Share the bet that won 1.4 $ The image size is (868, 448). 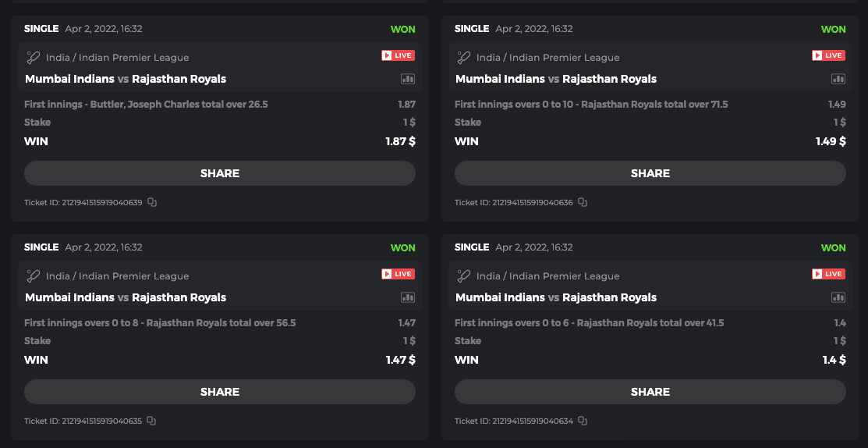[x=650, y=392]
